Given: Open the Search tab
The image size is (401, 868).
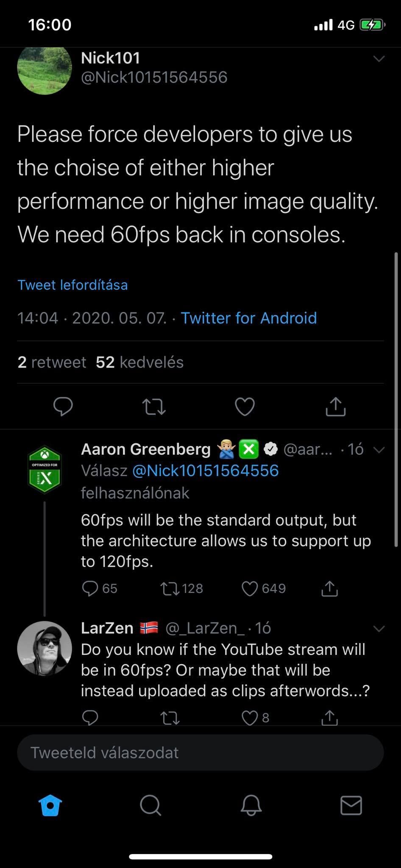Looking at the screenshot, I should [x=150, y=805].
